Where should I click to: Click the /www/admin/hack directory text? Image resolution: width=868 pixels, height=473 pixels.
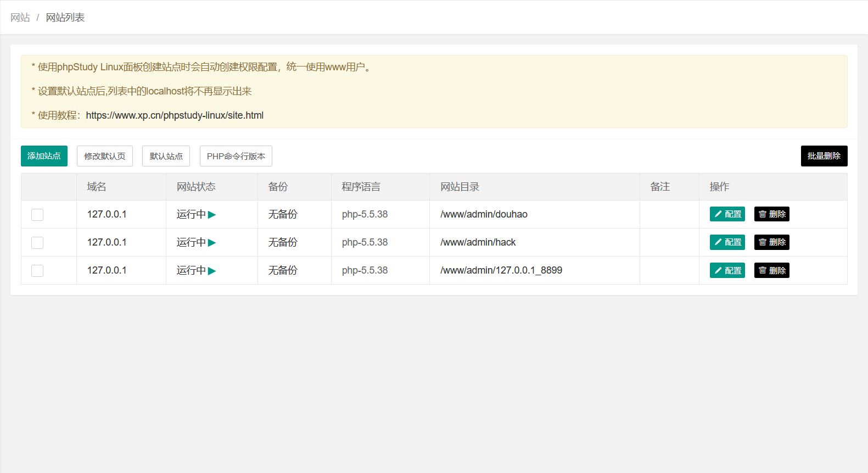coord(478,242)
